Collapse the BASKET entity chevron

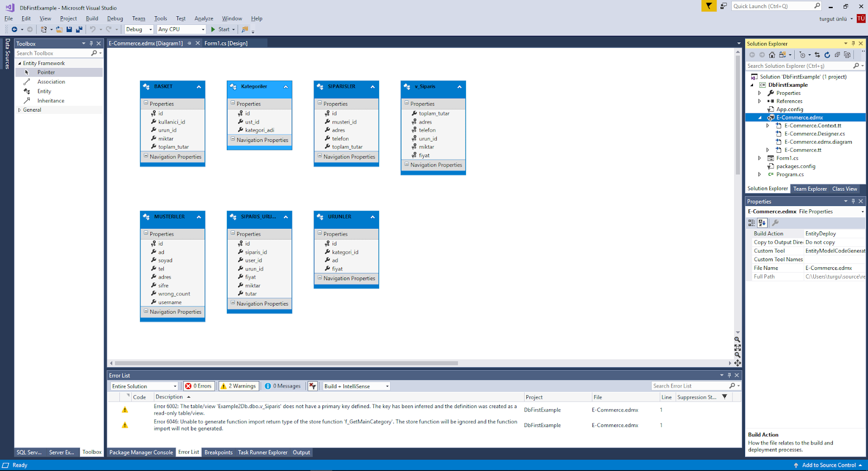[199, 87]
